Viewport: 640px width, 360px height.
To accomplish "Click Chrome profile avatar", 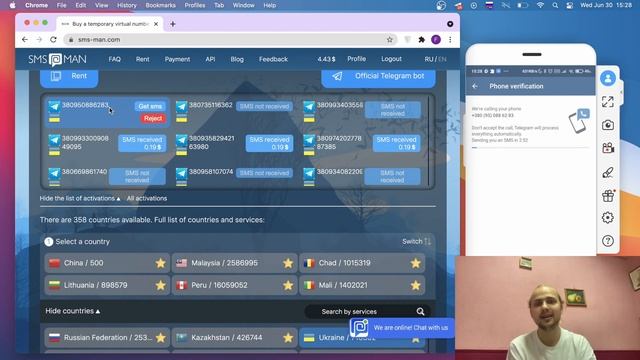I will 436,40.
